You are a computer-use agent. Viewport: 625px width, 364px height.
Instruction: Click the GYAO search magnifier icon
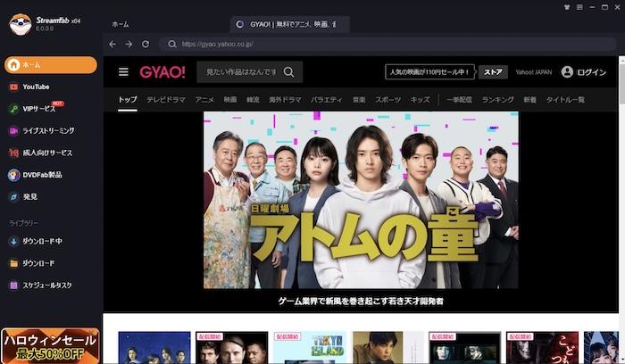289,72
